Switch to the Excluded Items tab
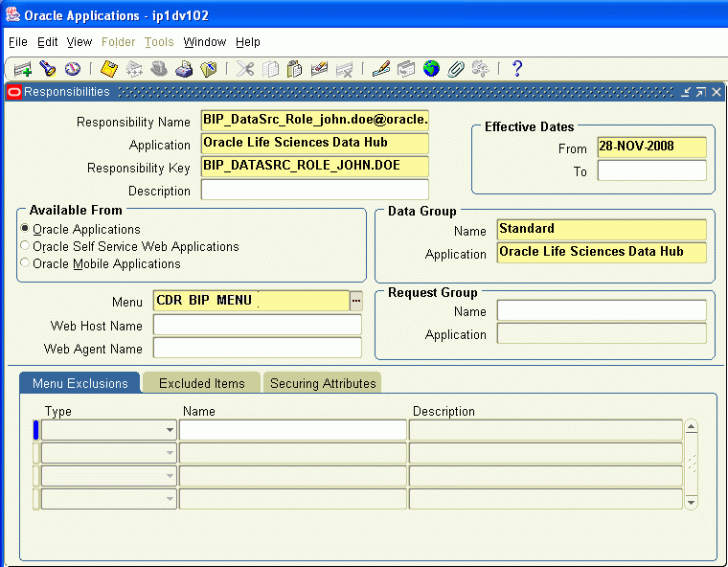The width and height of the screenshot is (728, 567). (x=201, y=383)
